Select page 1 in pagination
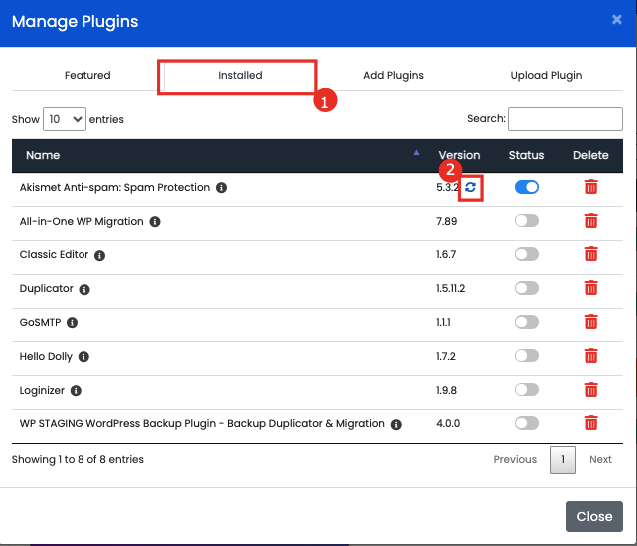This screenshot has width=637, height=546. (563, 460)
